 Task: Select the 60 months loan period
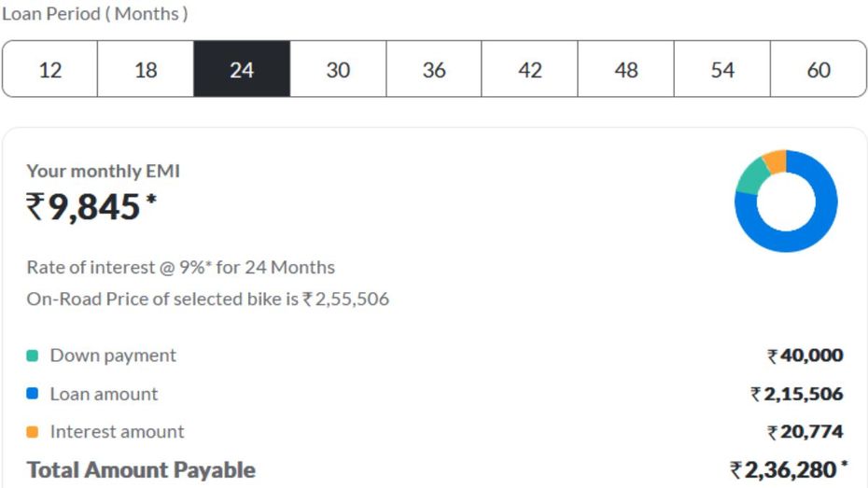tap(819, 69)
